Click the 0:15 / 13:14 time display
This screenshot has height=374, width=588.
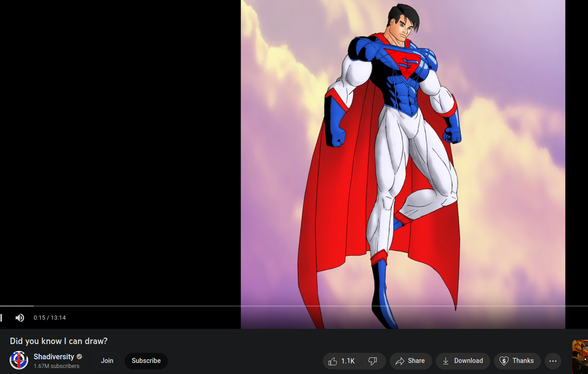49,318
